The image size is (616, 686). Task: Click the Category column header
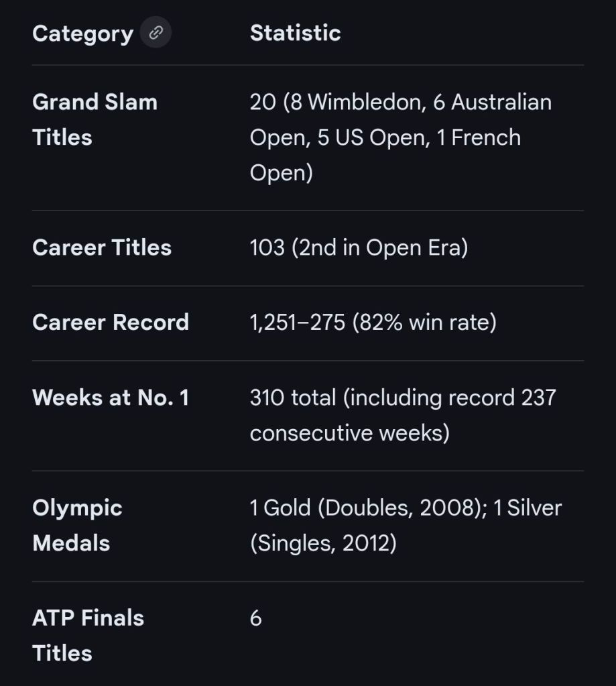coord(82,34)
